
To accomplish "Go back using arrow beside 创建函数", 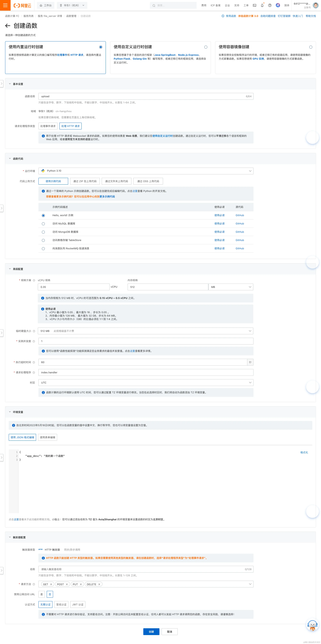I will [8, 26].
